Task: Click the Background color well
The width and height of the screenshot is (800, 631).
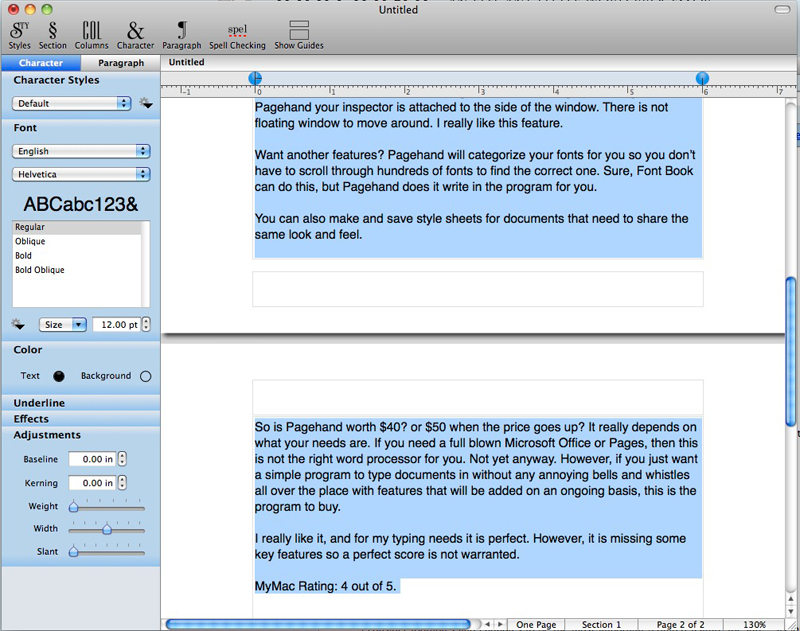Action: point(146,376)
